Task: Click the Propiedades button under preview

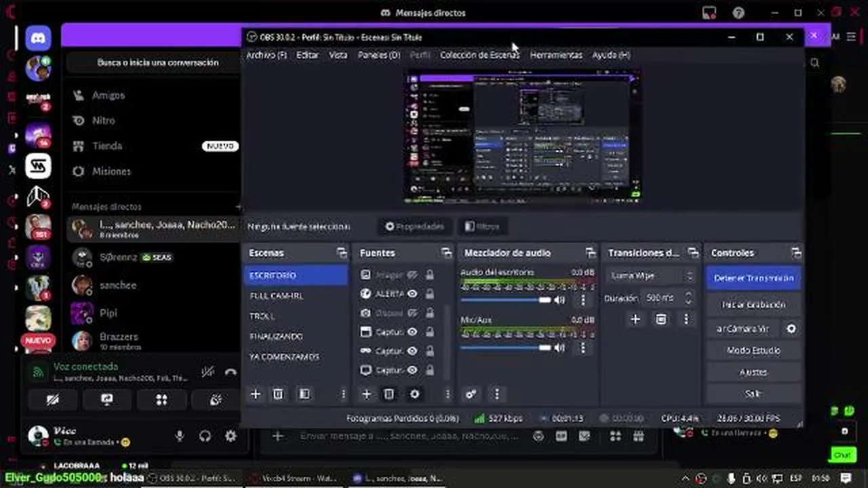Action: (414, 226)
